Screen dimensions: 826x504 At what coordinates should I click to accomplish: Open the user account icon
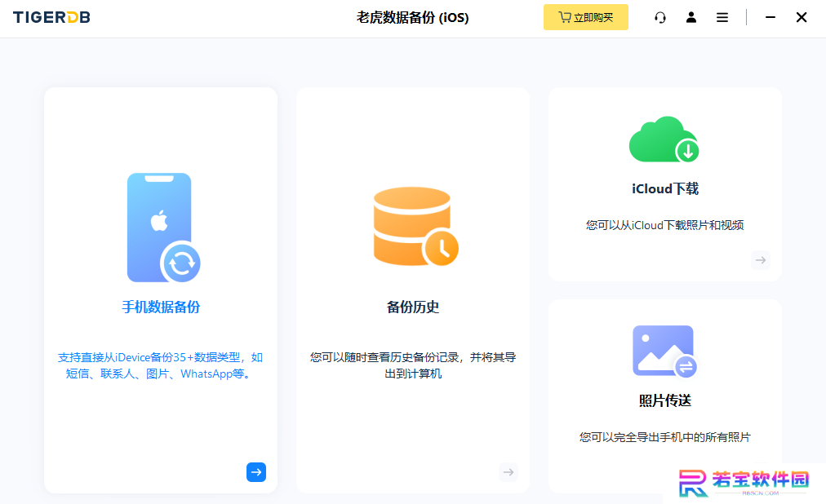[x=691, y=17]
